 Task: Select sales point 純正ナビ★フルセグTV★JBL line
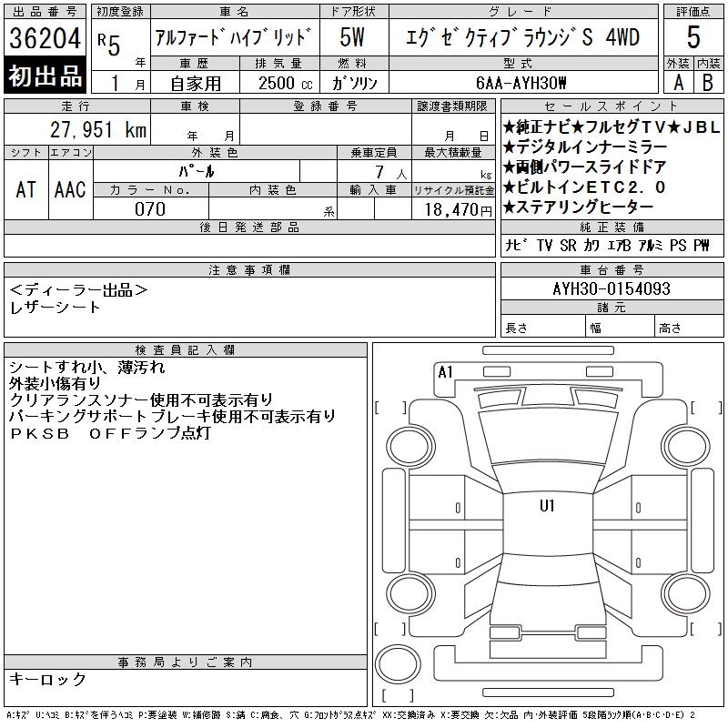[x=612, y=126]
